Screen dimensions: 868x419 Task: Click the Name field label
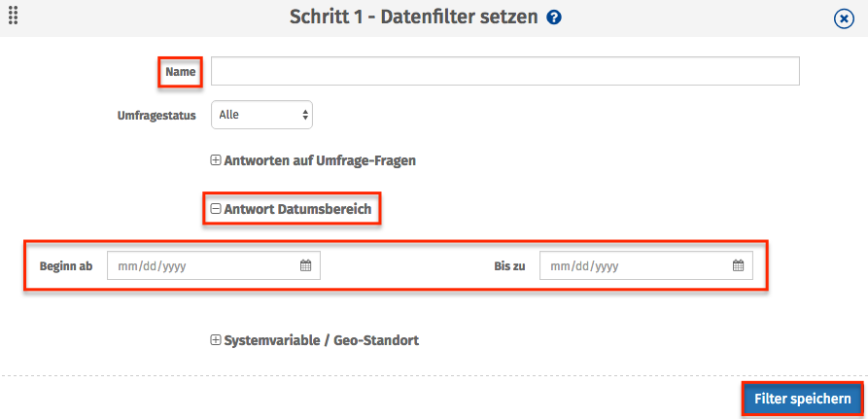point(180,72)
